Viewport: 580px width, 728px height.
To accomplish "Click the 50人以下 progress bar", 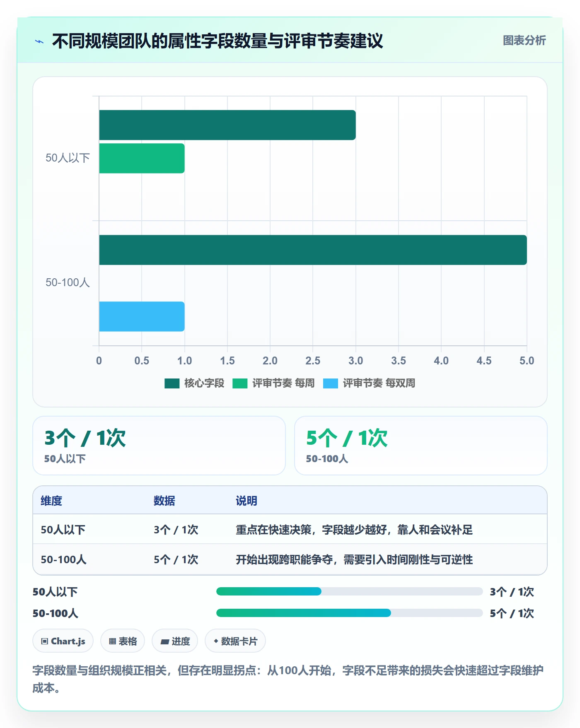I will 349,591.
